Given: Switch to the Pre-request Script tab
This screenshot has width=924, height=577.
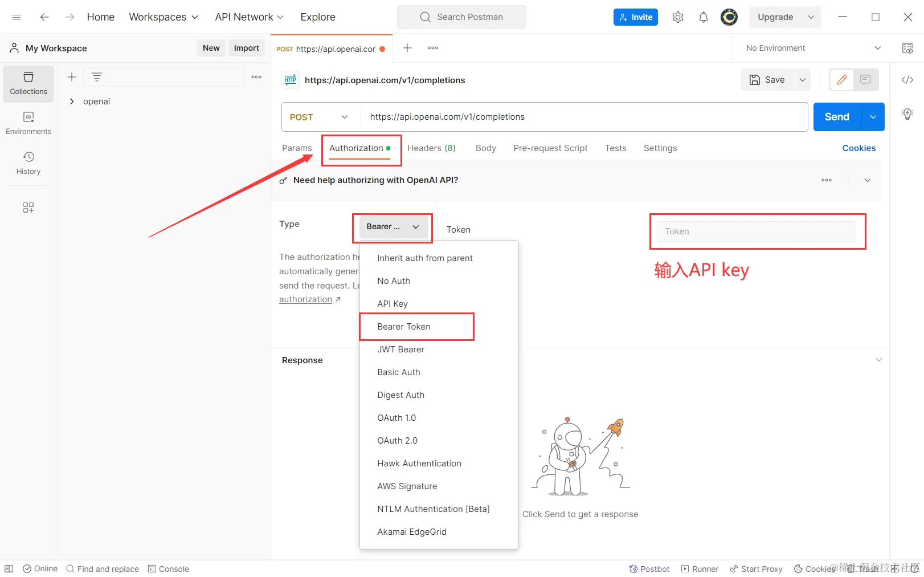Looking at the screenshot, I should pyautogui.click(x=550, y=148).
